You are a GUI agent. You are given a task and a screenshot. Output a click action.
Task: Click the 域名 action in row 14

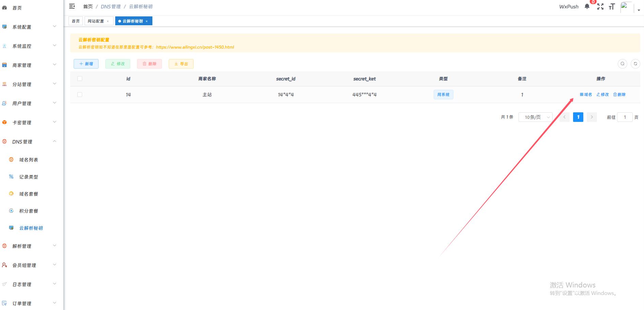(586, 95)
